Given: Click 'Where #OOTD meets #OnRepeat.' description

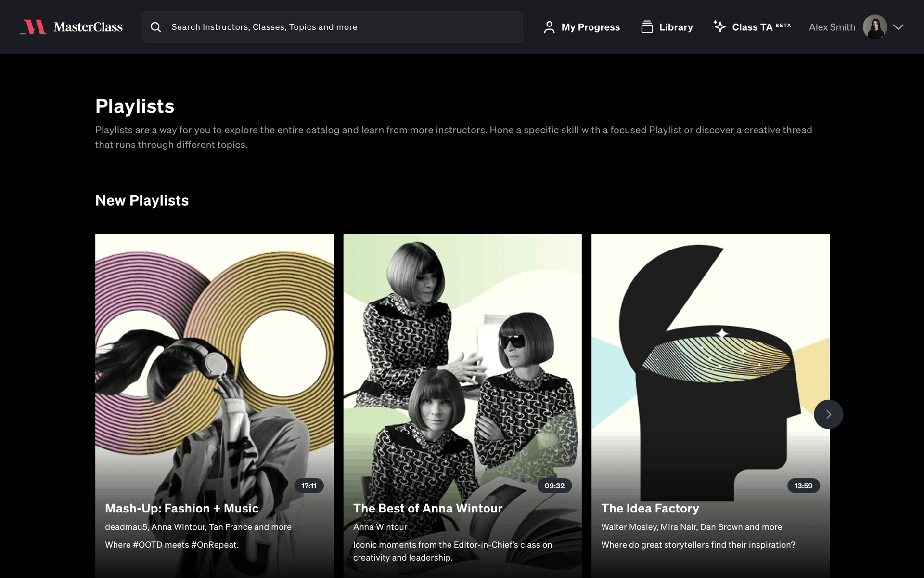Looking at the screenshot, I should [172, 545].
